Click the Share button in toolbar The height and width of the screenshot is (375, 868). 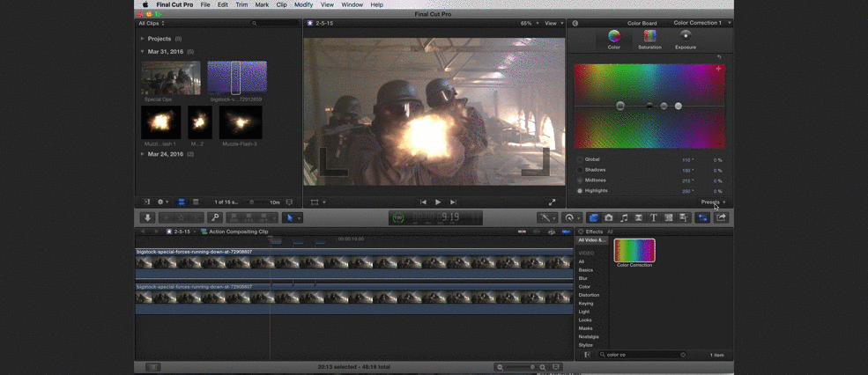[x=722, y=217]
